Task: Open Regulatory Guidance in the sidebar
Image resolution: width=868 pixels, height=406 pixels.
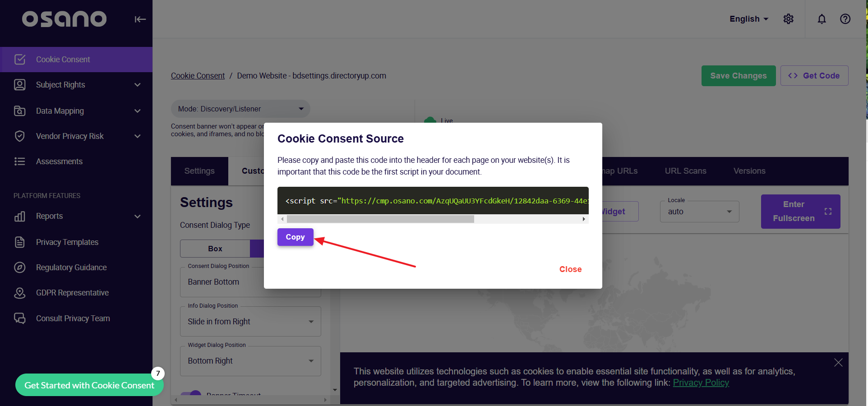Action: 76,268
